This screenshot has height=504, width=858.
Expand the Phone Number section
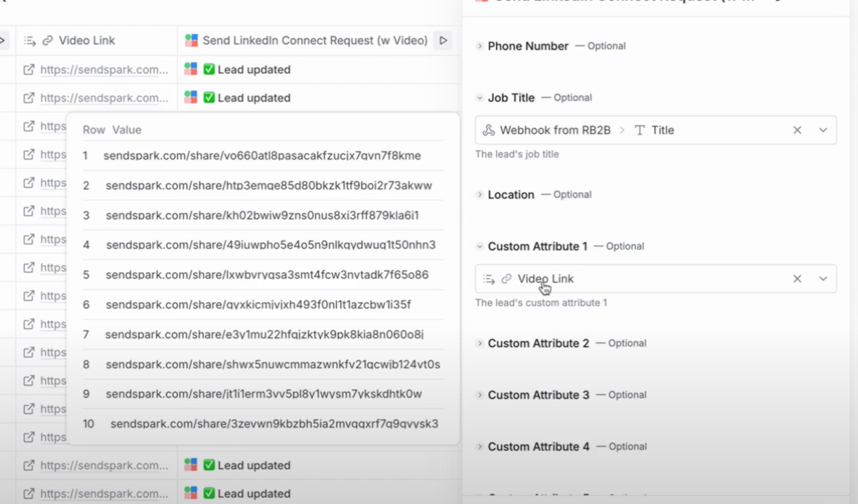[479, 46]
